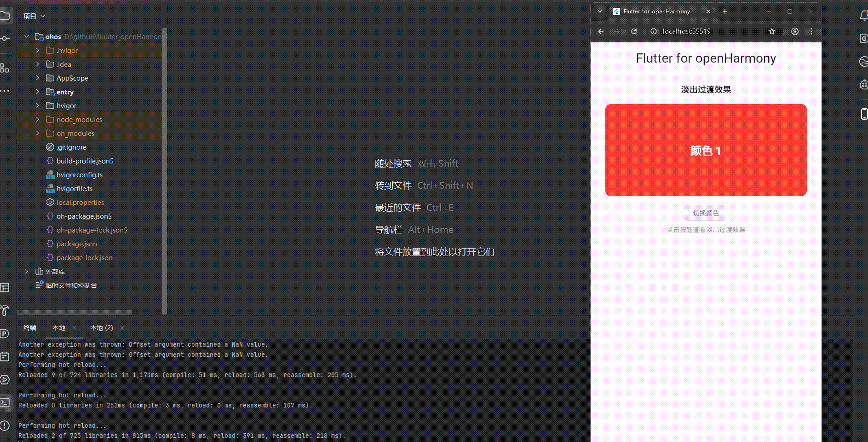The width and height of the screenshot is (868, 442).
Task: Click the notifications bell icon
Action: 864,15
